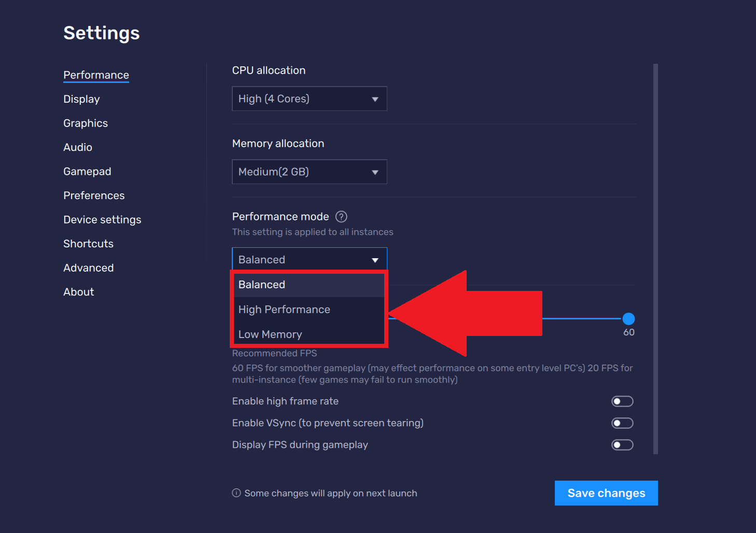Click the settings panel vertical scrollbar
The height and width of the screenshot is (533, 756).
pyautogui.click(x=655, y=258)
